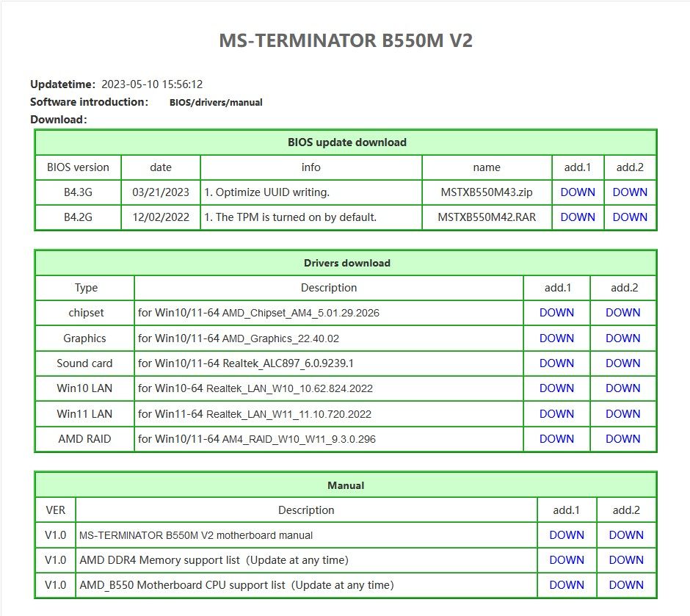This screenshot has width=690, height=616.
Task: Download DDR4 Memory support list add.2 DOWN
Action: [626, 560]
